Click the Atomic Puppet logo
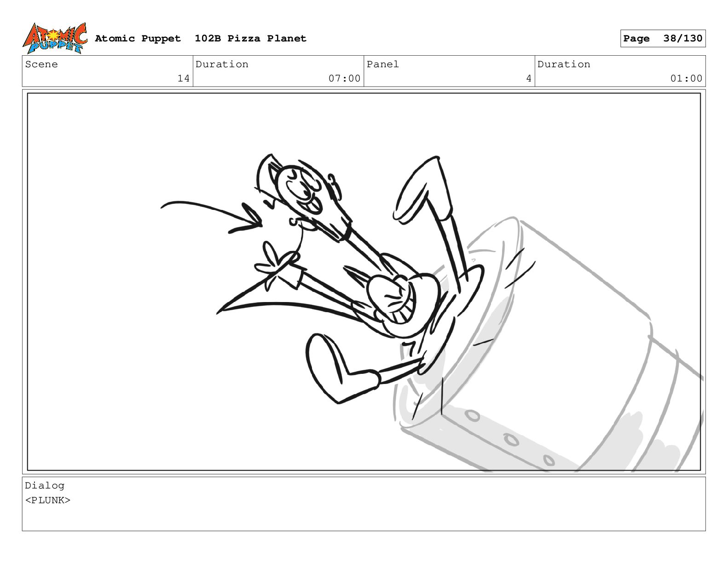 click(x=55, y=38)
